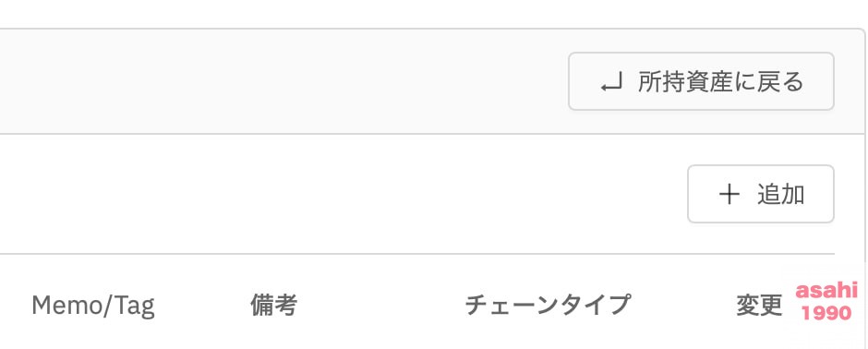Go back via the 所持資産に戻る button
Image resolution: width=868 pixels, height=349 pixels.
[x=701, y=81]
